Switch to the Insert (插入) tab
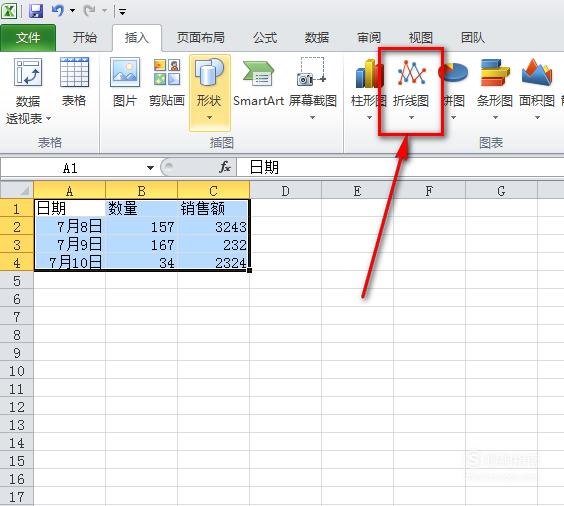The width and height of the screenshot is (564, 506). point(137,38)
